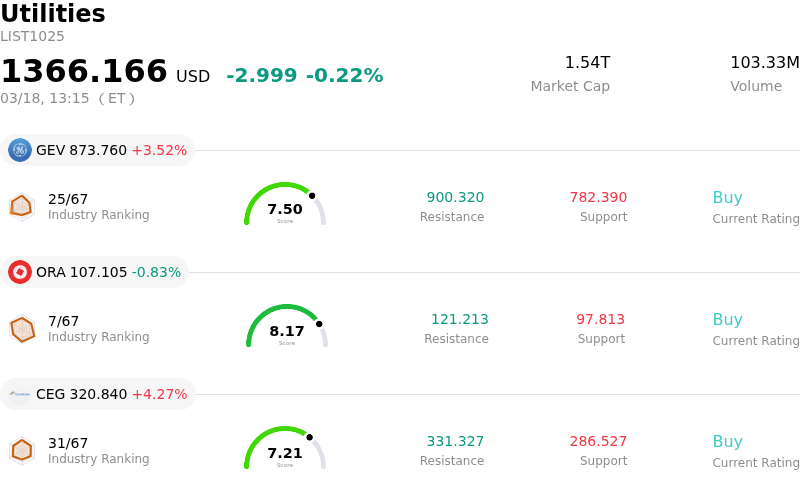The image size is (800, 488).
Task: Click GEV industry ranking hexagon icon
Action: (21, 206)
